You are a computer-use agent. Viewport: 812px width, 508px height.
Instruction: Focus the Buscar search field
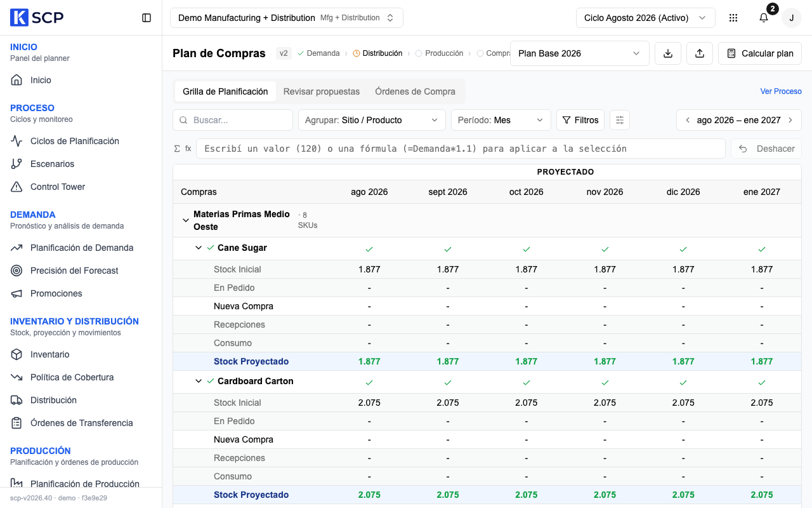point(233,120)
